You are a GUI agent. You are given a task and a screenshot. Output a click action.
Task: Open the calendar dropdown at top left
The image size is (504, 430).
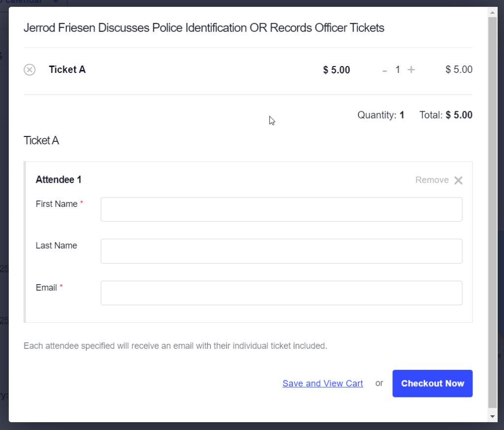pyautogui.click(x=25, y=2)
